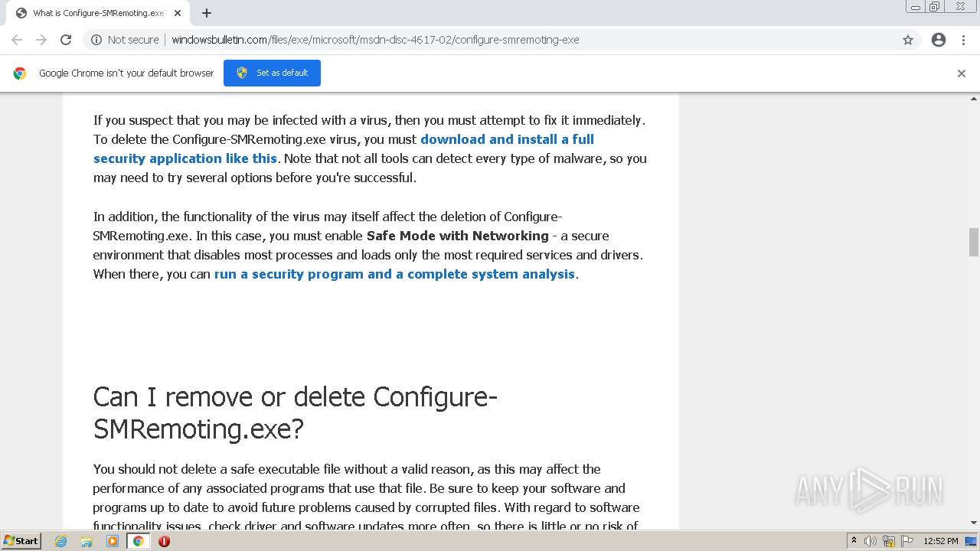Dismiss the default browser infobar

962,73
